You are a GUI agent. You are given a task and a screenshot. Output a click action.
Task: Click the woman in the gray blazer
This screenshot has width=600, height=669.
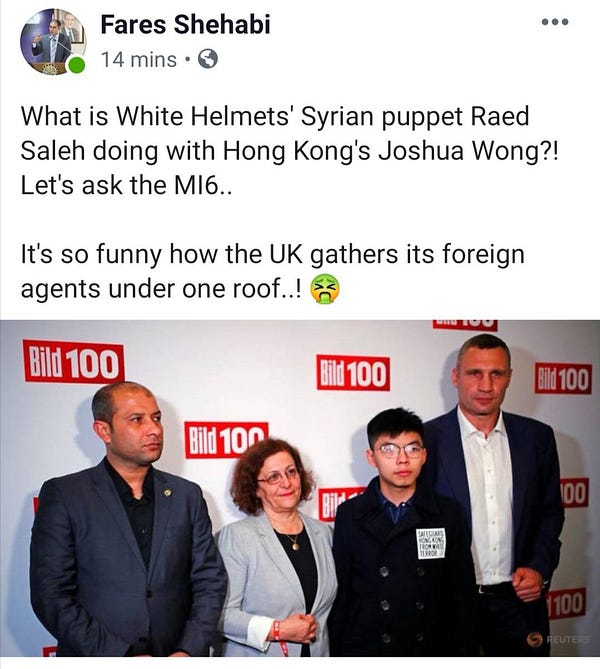pyautogui.click(x=275, y=548)
